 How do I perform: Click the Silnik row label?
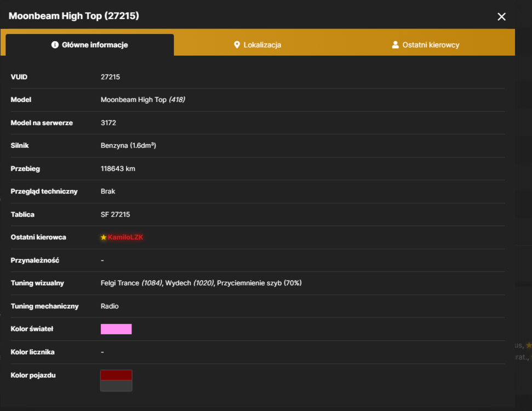tap(20, 146)
